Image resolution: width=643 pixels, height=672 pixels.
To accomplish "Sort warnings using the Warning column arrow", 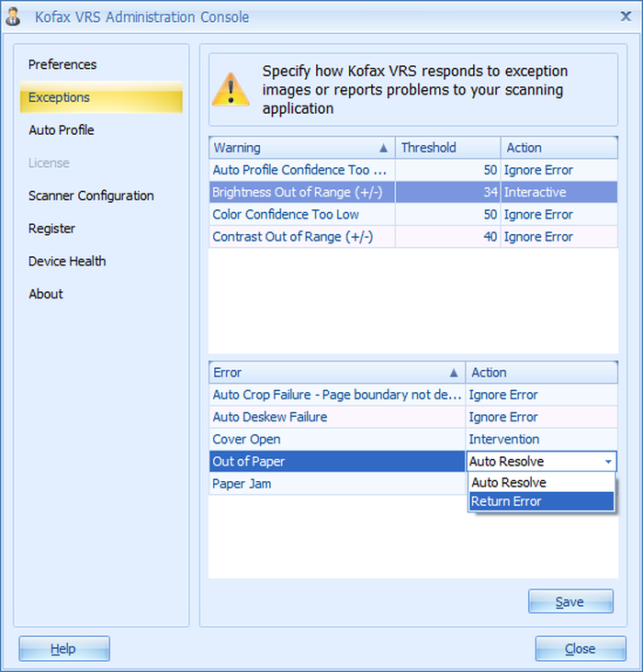I will coord(383,148).
